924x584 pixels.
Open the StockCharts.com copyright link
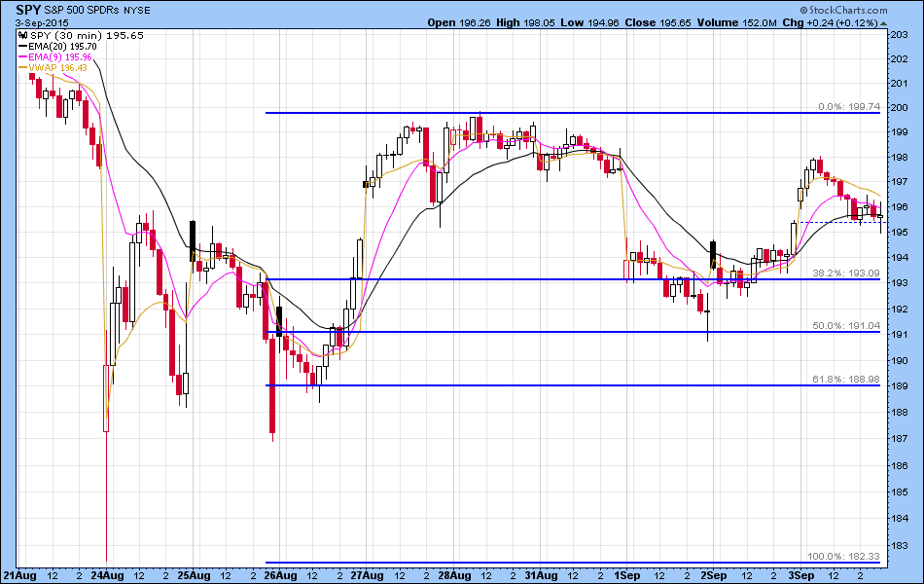(x=843, y=10)
